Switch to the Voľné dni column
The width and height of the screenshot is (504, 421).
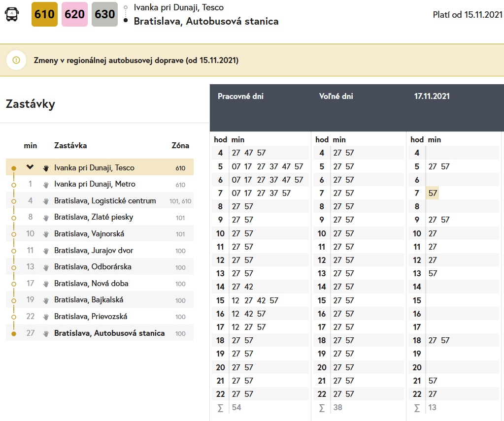pos(336,97)
